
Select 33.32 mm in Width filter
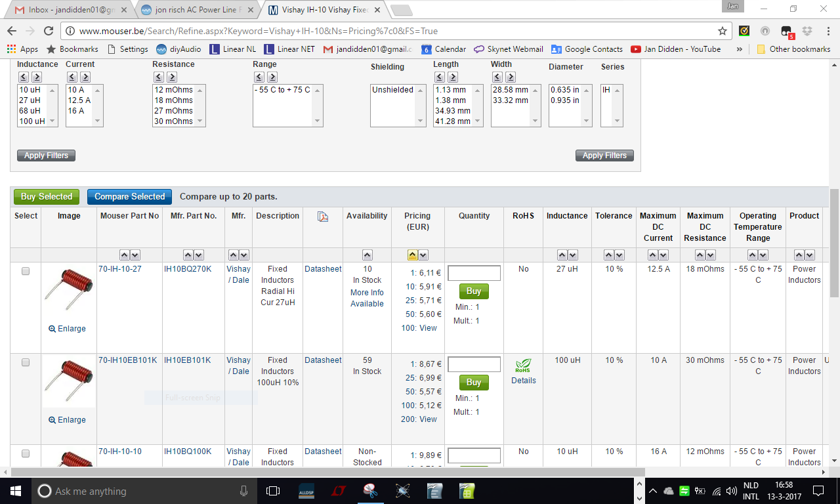click(x=511, y=100)
